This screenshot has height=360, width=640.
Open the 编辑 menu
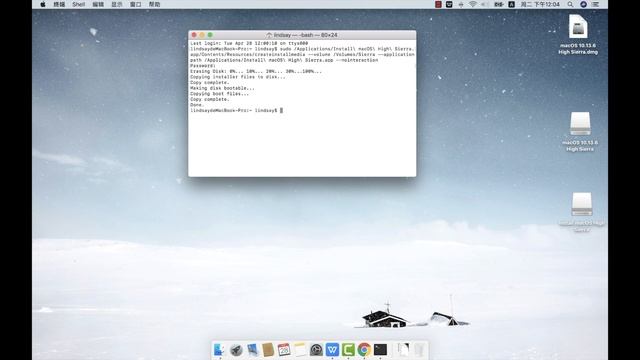(98, 4)
